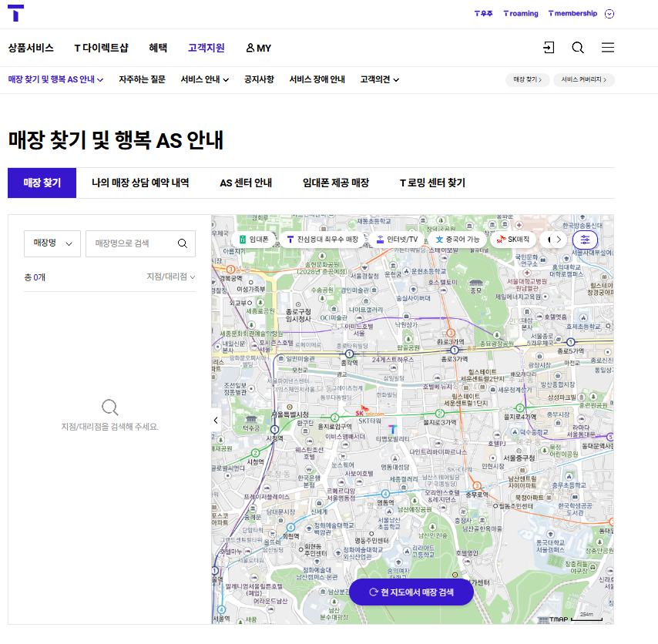This screenshot has width=658, height=644.
Task: Click 덕수궁 palace icon on map
Action: pyautogui.click(x=251, y=419)
